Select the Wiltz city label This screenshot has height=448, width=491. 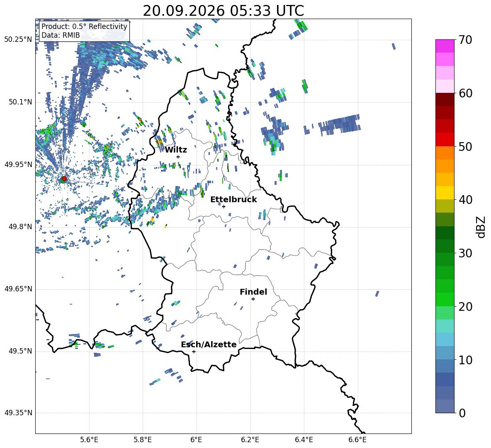click(x=176, y=150)
